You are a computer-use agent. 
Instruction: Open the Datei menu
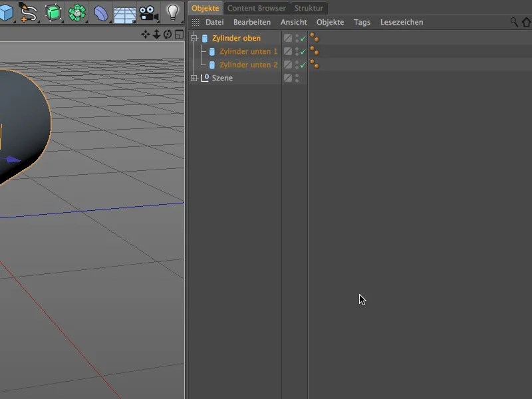pos(214,22)
